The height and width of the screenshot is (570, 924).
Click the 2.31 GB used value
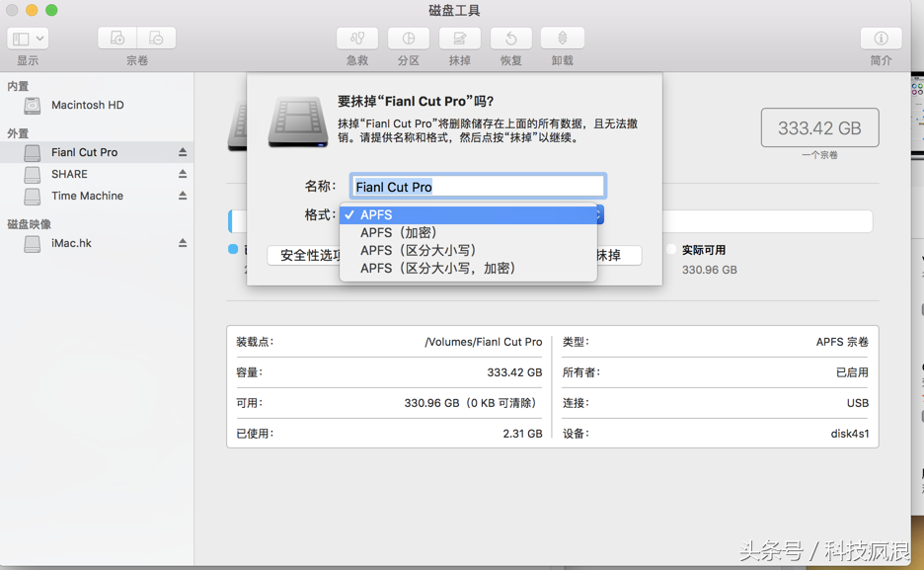pos(522,434)
